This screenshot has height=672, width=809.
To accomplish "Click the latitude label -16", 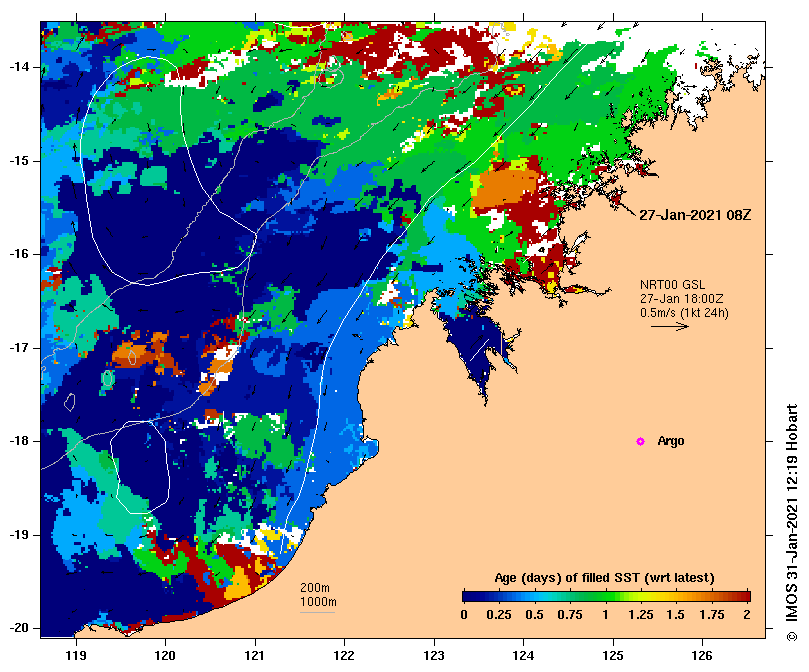I will 19,254.
